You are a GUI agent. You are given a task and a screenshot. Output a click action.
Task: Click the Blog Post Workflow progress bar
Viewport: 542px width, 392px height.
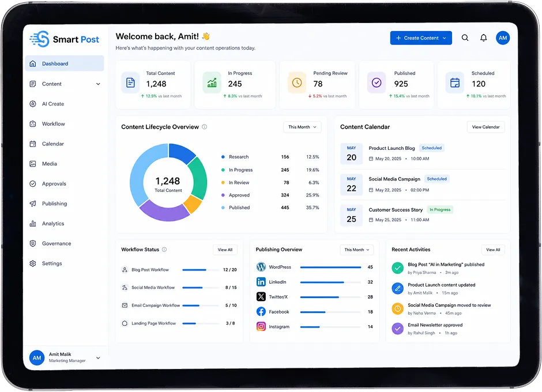click(x=201, y=270)
